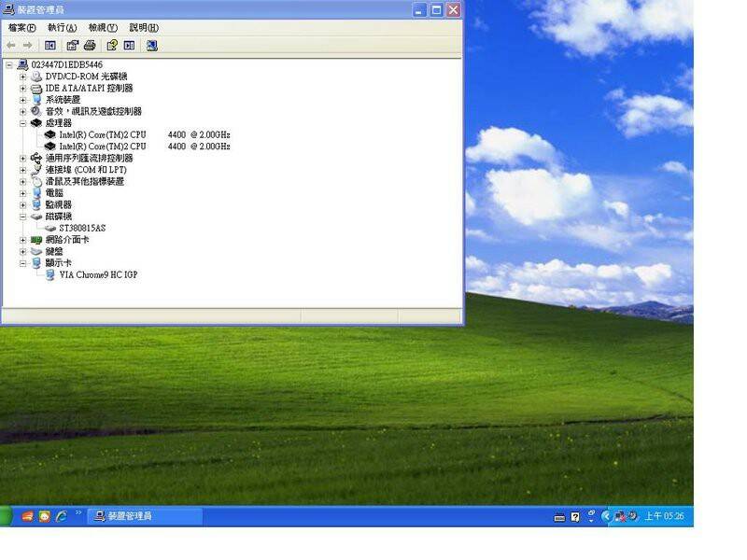Open the 檔案(F) menu
This screenshot has width=747, height=560.
[x=21, y=28]
